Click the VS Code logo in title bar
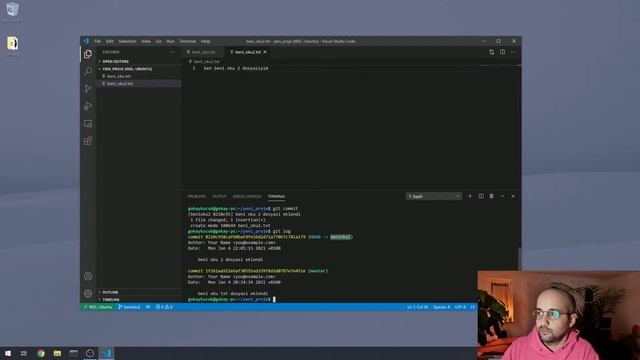This screenshot has width=640, height=360. [x=86, y=41]
